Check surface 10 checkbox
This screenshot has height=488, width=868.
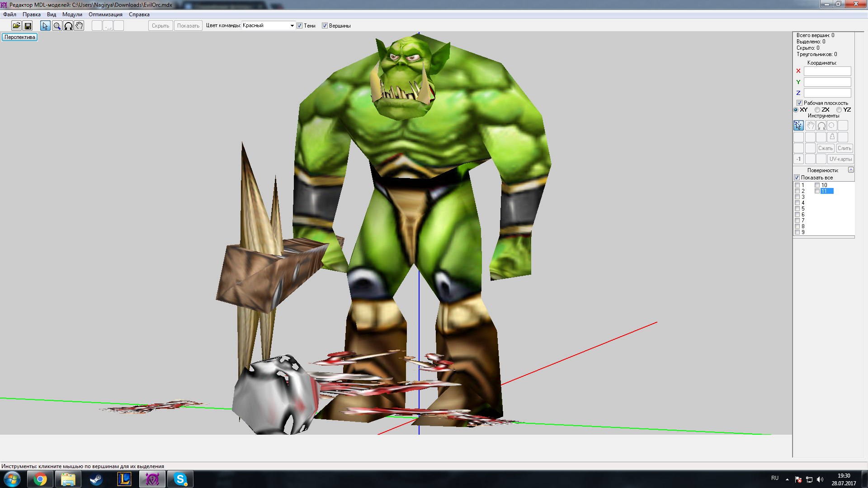[x=817, y=185]
